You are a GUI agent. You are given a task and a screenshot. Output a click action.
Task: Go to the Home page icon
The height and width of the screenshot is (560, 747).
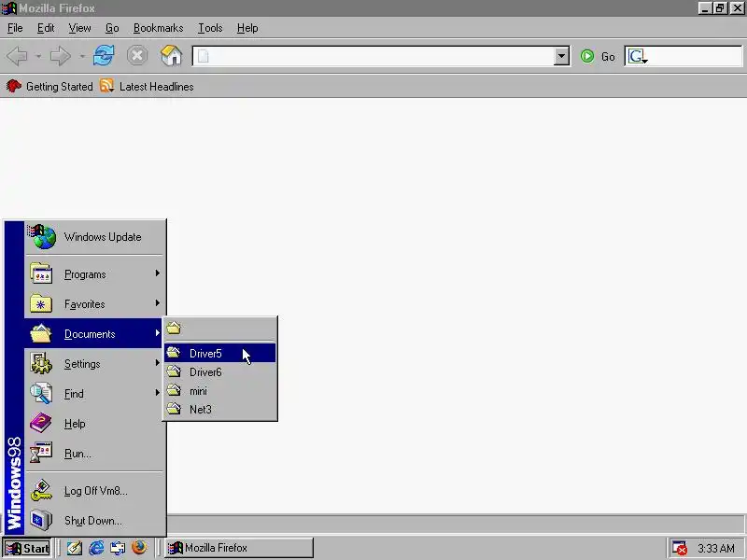pyautogui.click(x=172, y=56)
